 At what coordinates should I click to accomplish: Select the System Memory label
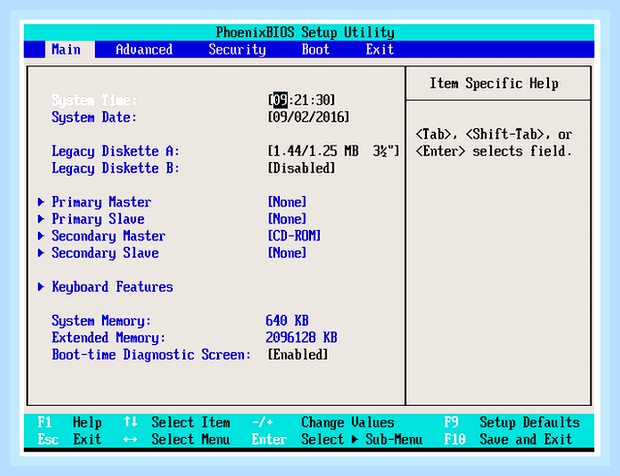[101, 321]
